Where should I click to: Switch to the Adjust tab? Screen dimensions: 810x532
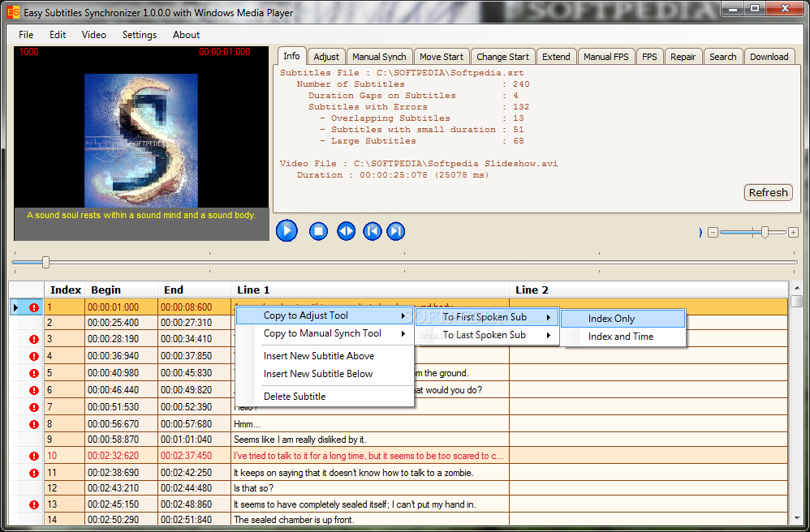[x=326, y=57]
